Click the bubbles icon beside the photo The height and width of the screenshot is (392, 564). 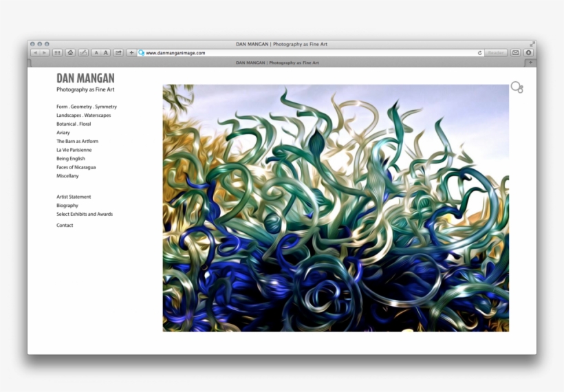tap(517, 87)
